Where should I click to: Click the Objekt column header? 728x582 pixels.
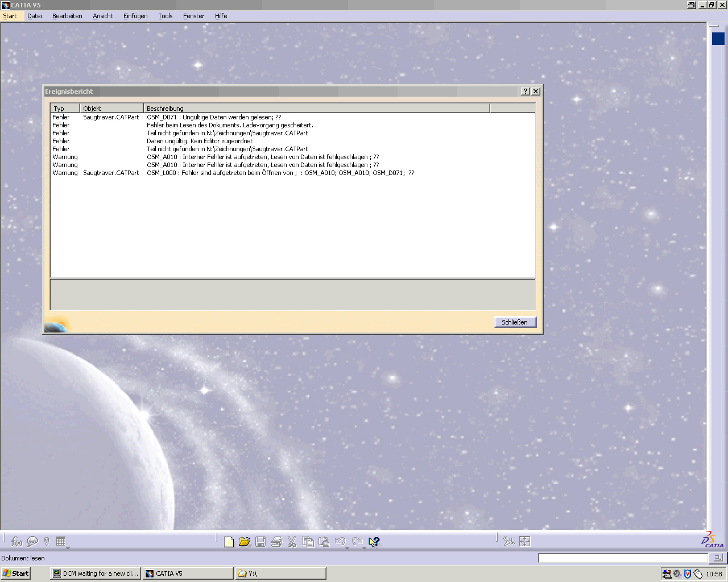[x=111, y=108]
